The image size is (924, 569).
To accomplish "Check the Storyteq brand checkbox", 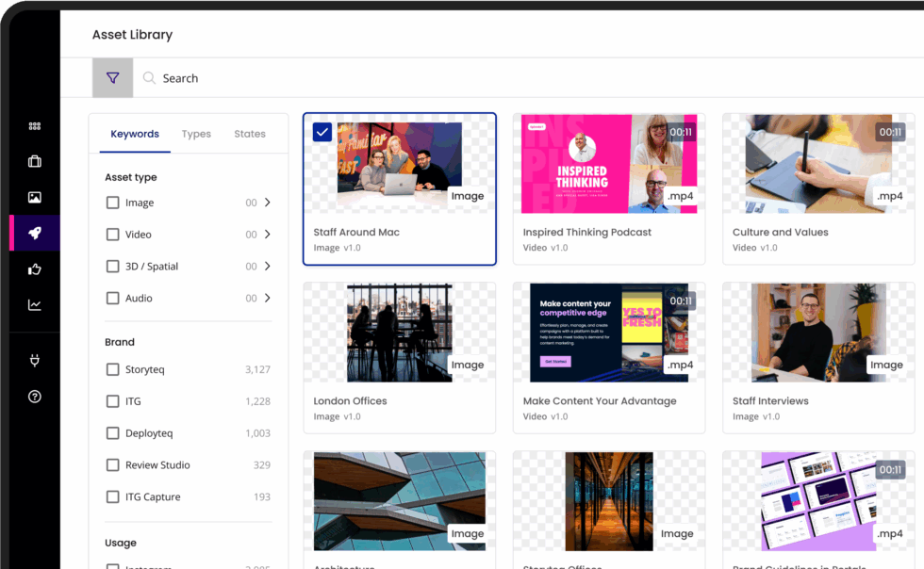I will [113, 369].
